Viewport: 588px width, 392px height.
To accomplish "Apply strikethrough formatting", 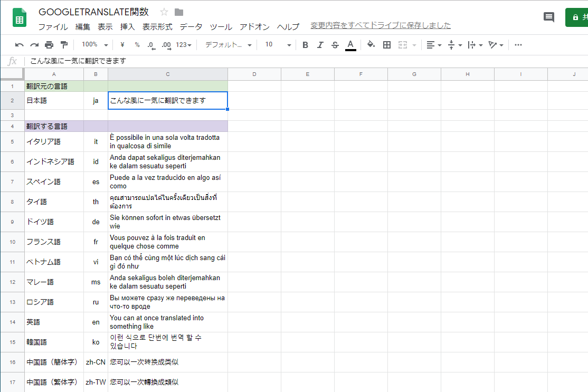I will [x=335, y=45].
